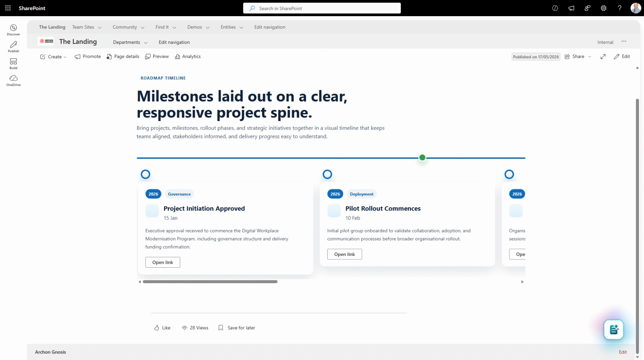Open the megaphone announcements icon
The image size is (644, 360).
point(571,8)
